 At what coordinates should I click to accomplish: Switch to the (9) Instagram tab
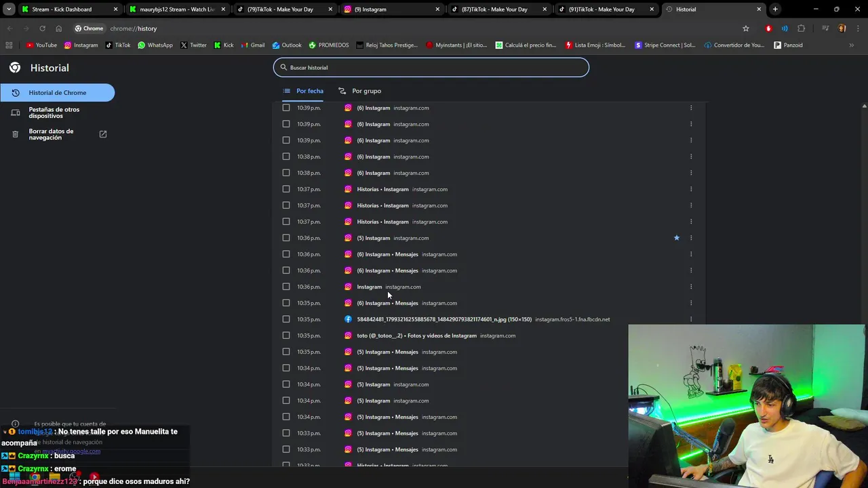(392, 9)
